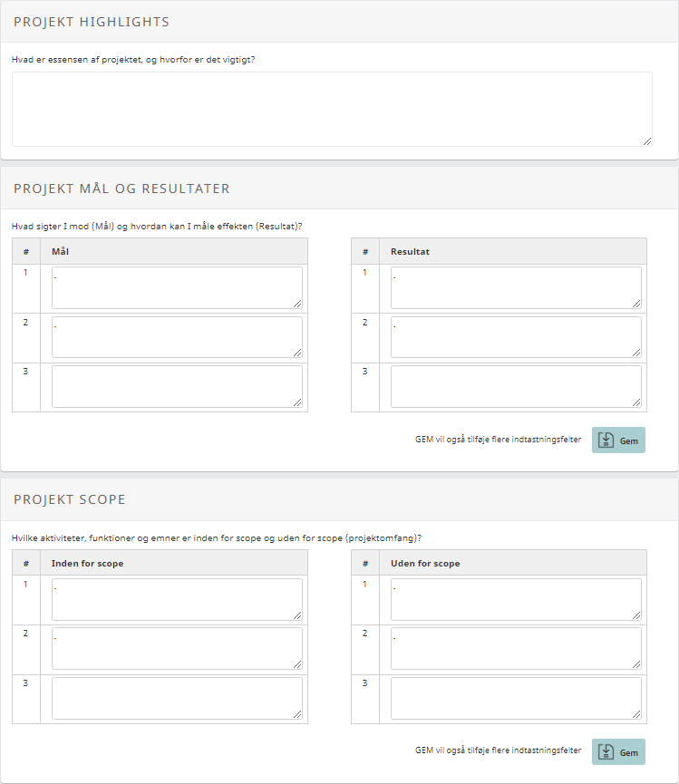Click the Projekt Highlights text area

331,109
